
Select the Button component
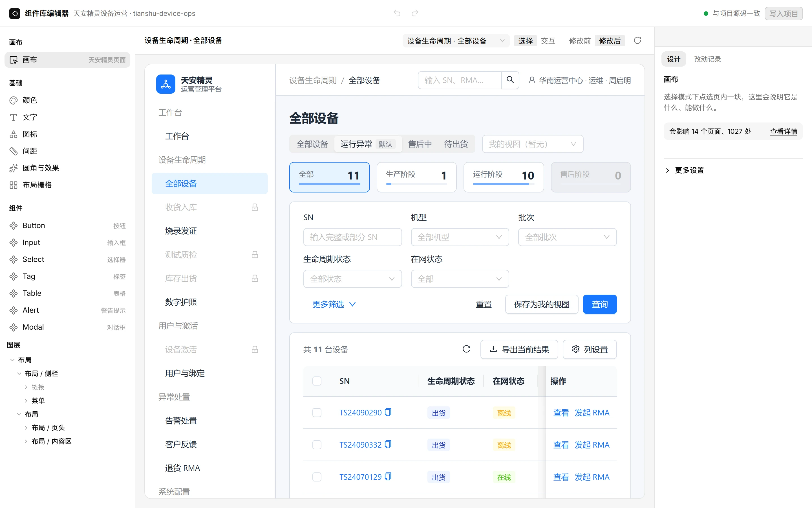tap(67, 225)
